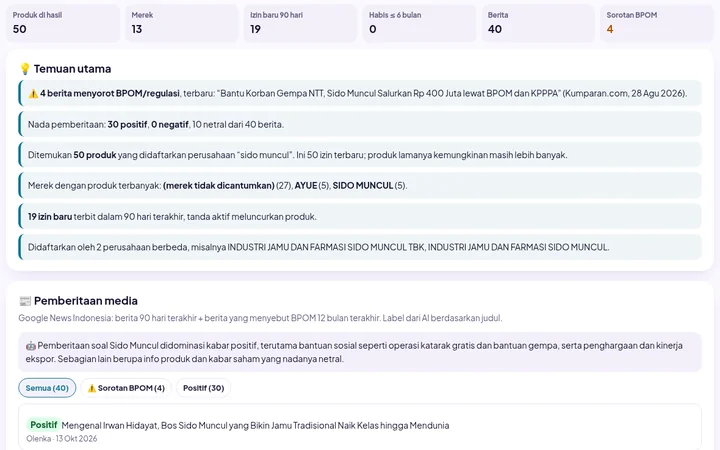Select the 'Merek dengan produk terbanyak' finding
This screenshot has height=450, width=720.
click(x=360, y=186)
